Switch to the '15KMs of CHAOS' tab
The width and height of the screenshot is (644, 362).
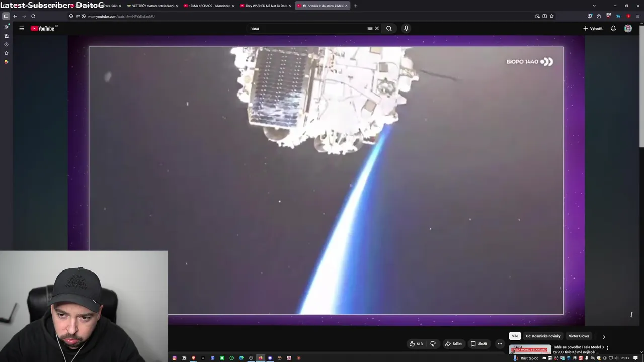209,6
